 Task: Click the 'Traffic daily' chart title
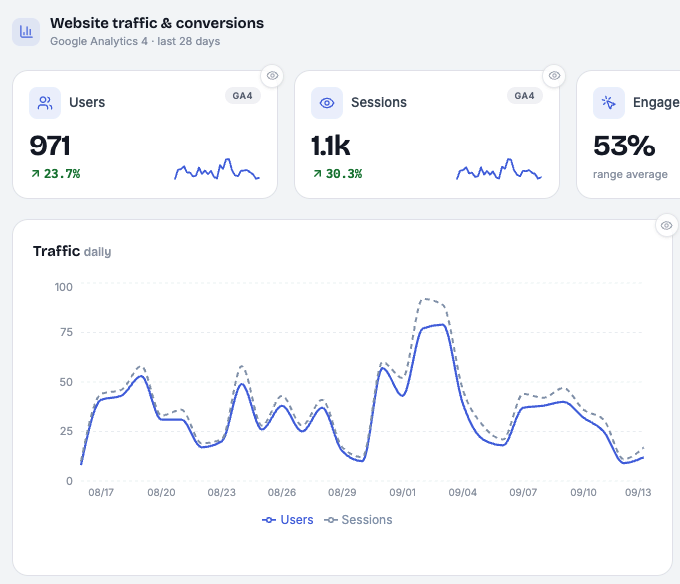[72, 251]
